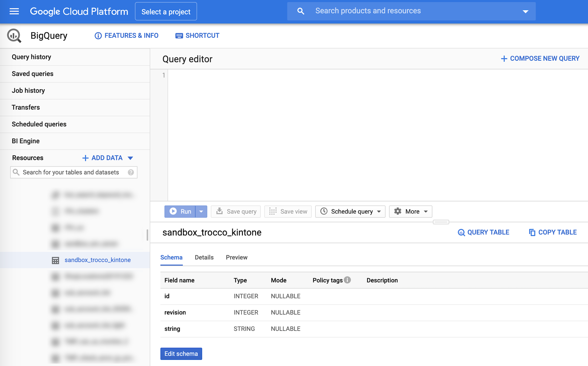This screenshot has width=588, height=366.
Task: Click the search magnifier icon in top bar
Action: tap(301, 11)
